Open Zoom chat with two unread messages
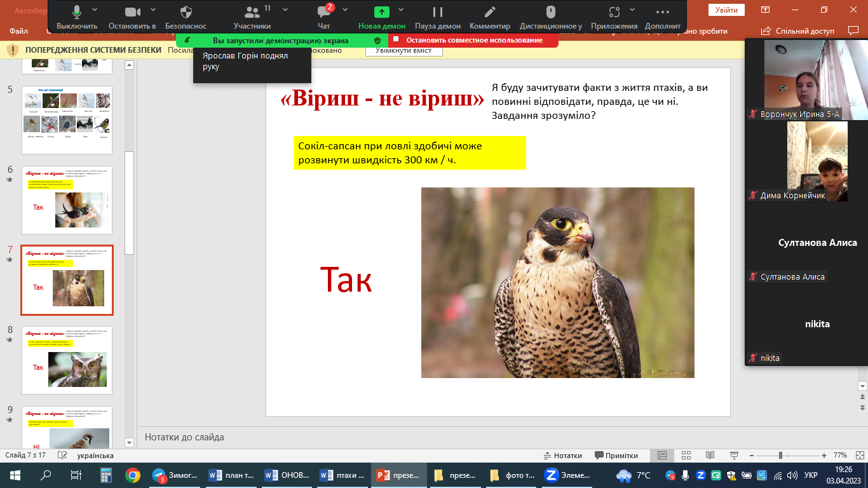Image resolution: width=868 pixels, height=488 pixels. (x=324, y=17)
